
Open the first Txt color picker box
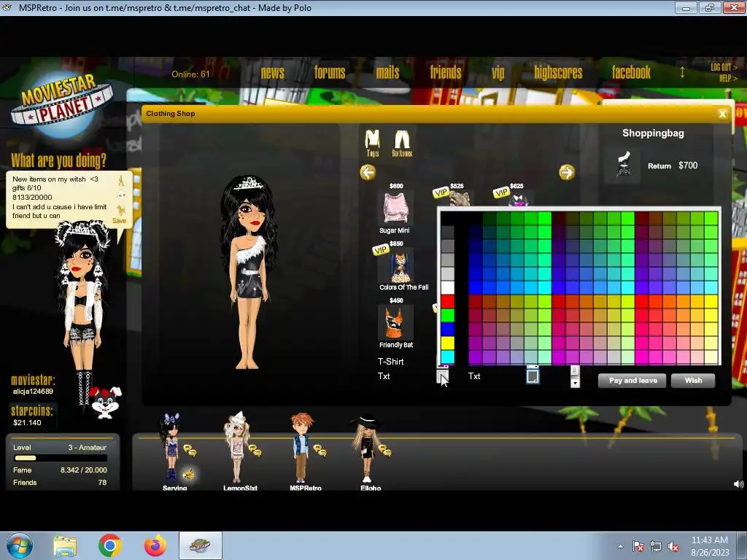442,376
